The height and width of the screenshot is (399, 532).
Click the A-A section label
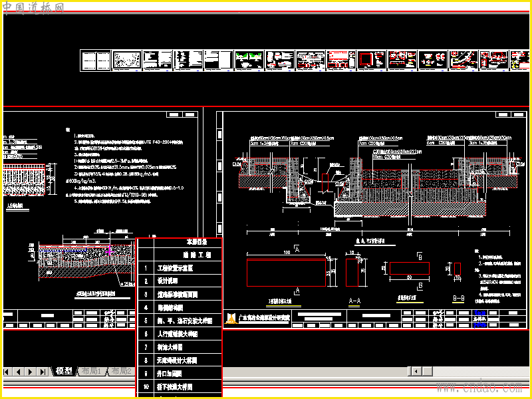pyautogui.click(x=354, y=301)
